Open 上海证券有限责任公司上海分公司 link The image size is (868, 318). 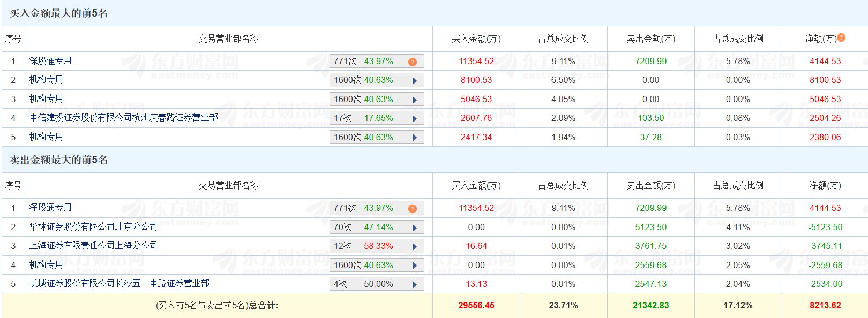click(x=93, y=246)
